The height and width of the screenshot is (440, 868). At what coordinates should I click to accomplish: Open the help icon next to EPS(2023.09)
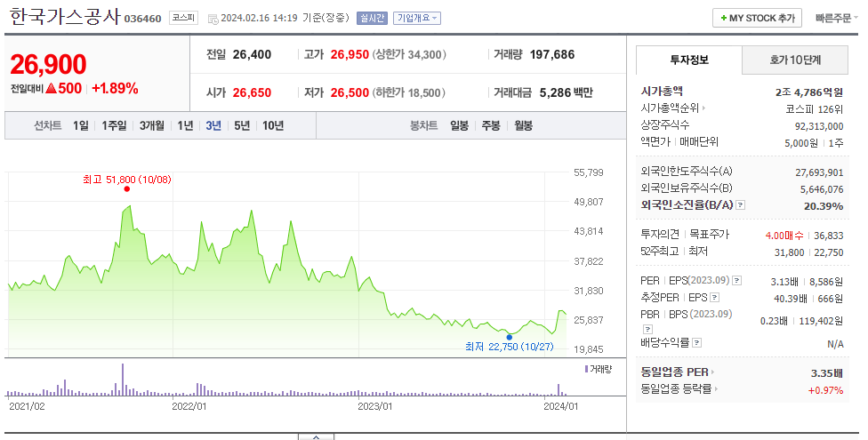(x=736, y=281)
